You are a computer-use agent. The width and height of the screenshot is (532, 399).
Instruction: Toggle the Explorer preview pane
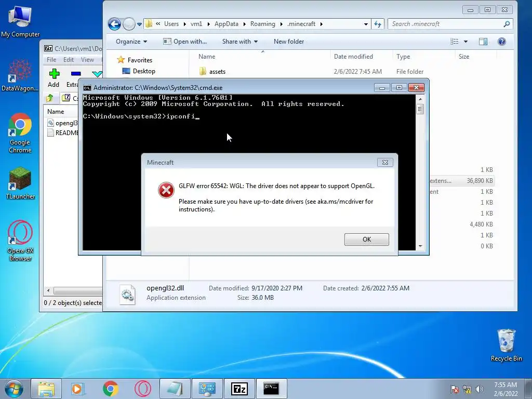click(483, 42)
